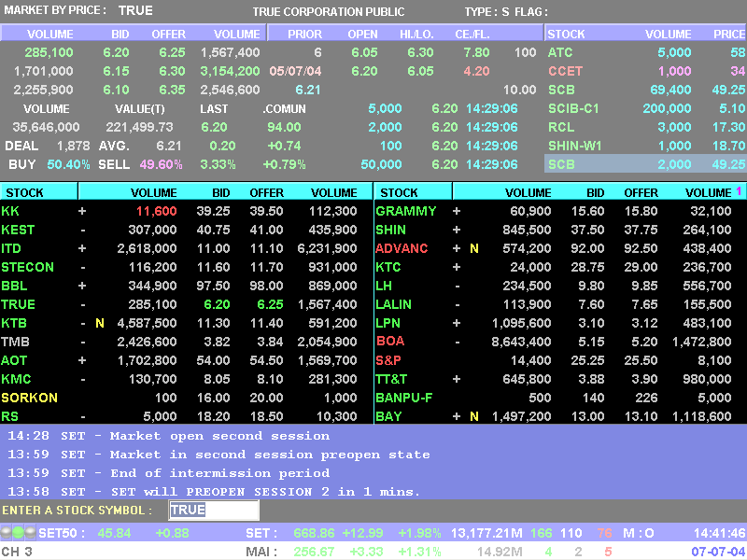Click the TRUE CORPORATION PUBLIC title
The height and width of the screenshot is (560, 747).
329,11
